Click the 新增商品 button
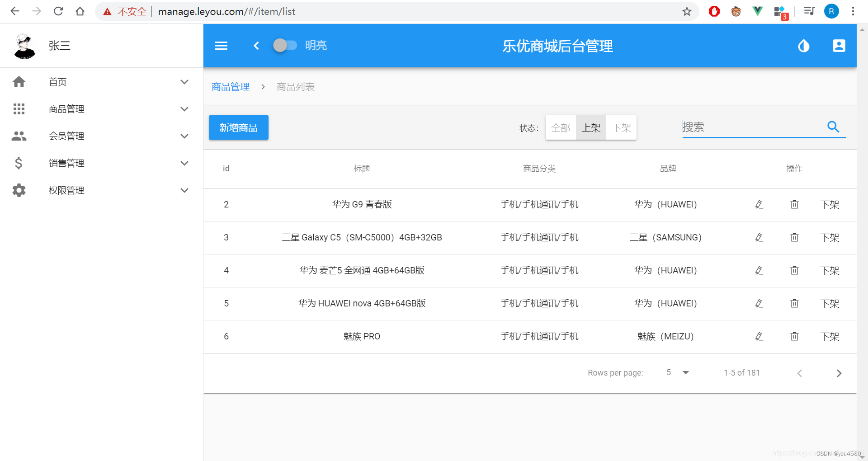Screen dimensions: 868x461 (239, 127)
